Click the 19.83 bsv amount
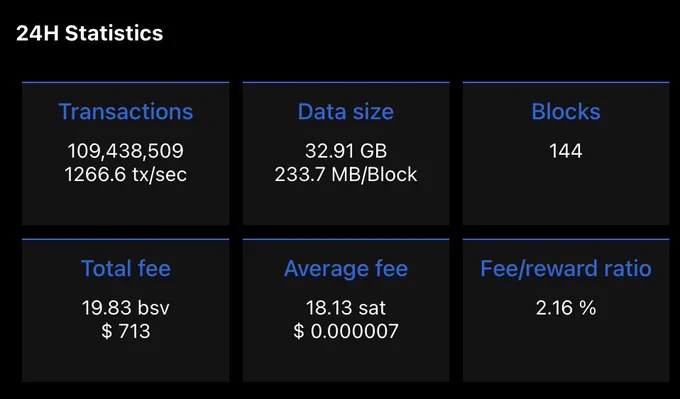Viewport: 680px width, 399px height. [x=126, y=308]
